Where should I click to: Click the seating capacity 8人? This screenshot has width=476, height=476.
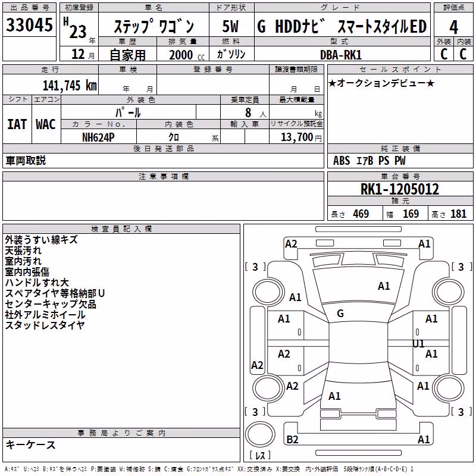(x=256, y=113)
